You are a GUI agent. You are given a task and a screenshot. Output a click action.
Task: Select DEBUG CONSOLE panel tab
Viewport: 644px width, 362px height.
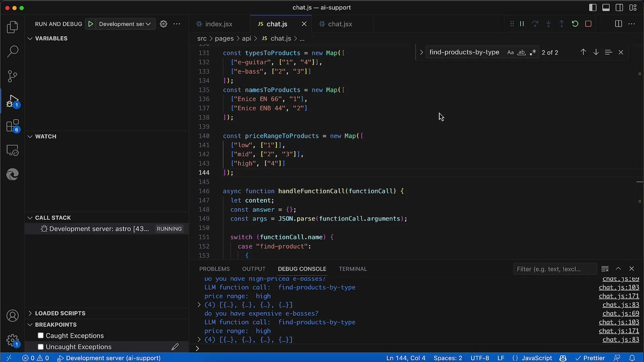(302, 269)
